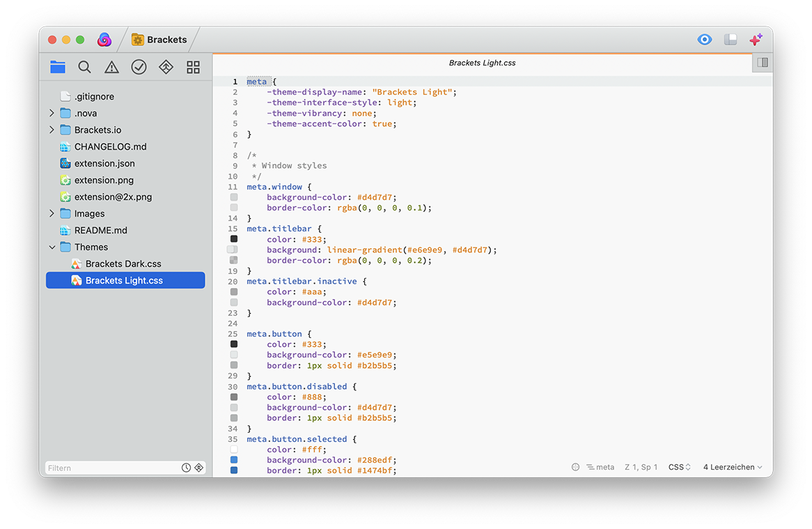This screenshot has width=812, height=529.
Task: Open the Tasks checkmark circle pane
Action: click(x=139, y=67)
